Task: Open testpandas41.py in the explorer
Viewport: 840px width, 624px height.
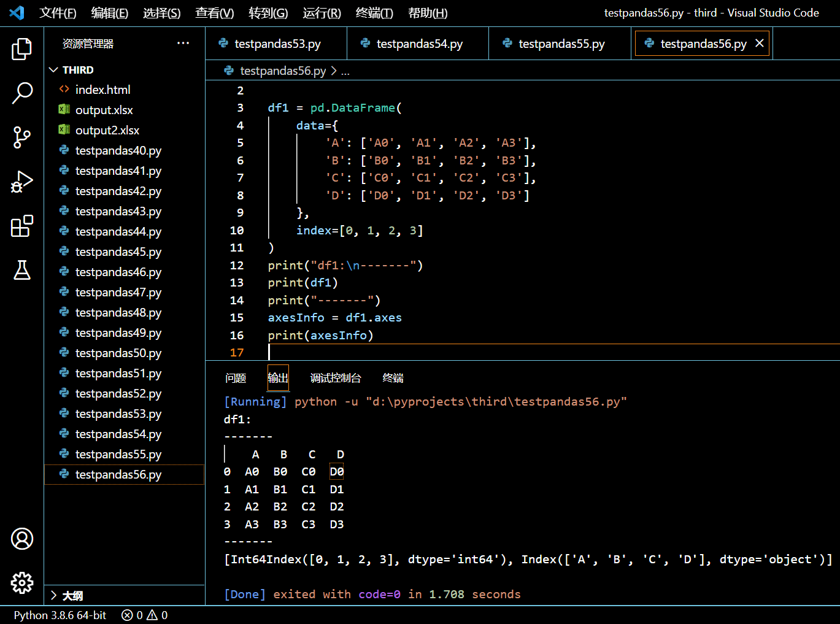Action: (125, 171)
